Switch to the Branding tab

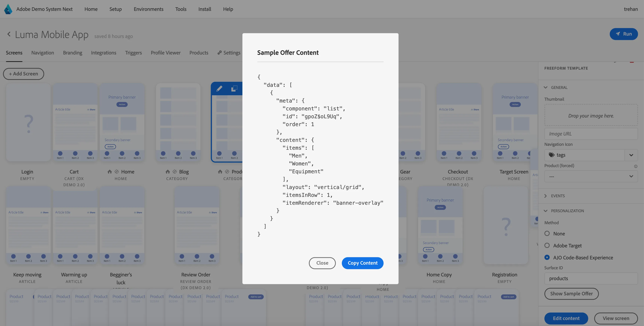[x=72, y=53]
